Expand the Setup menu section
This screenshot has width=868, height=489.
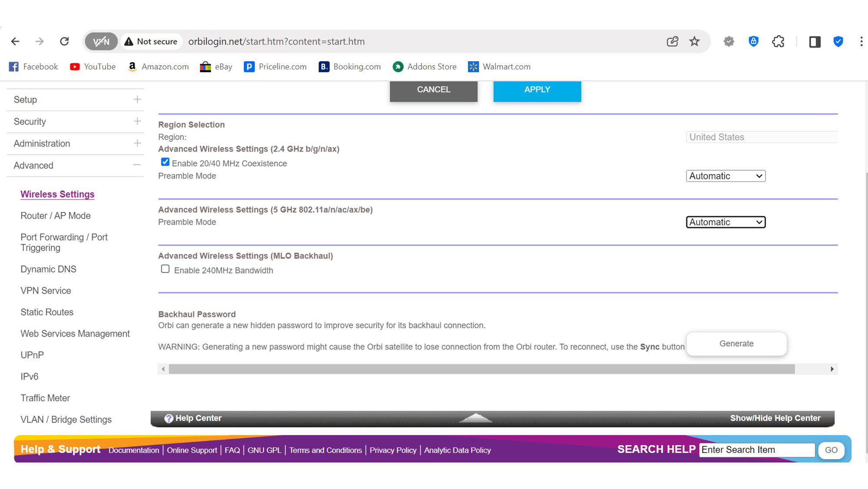(x=137, y=99)
